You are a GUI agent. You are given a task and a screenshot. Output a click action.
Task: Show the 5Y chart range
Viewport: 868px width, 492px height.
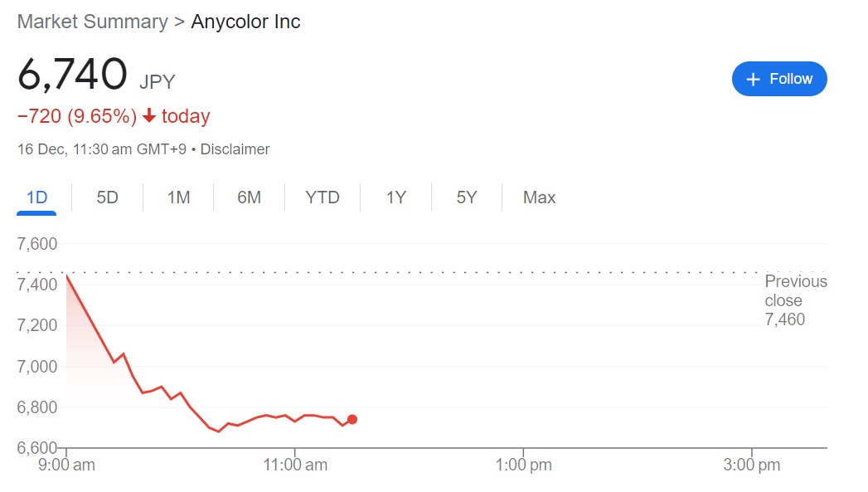(466, 197)
